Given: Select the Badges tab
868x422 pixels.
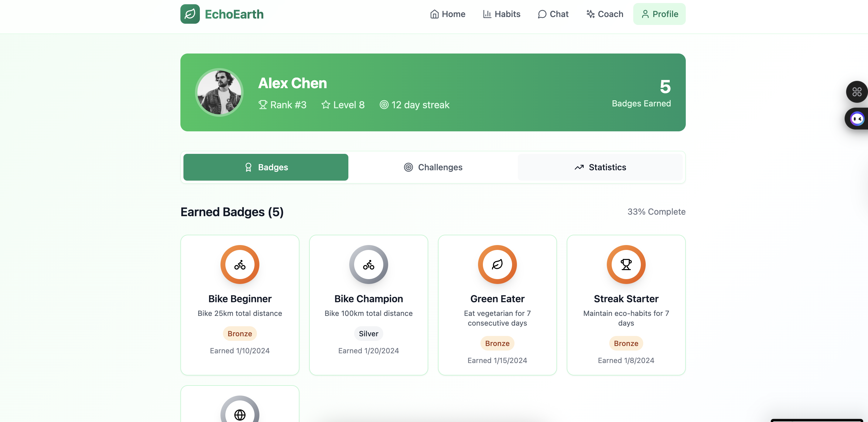Looking at the screenshot, I should [265, 167].
